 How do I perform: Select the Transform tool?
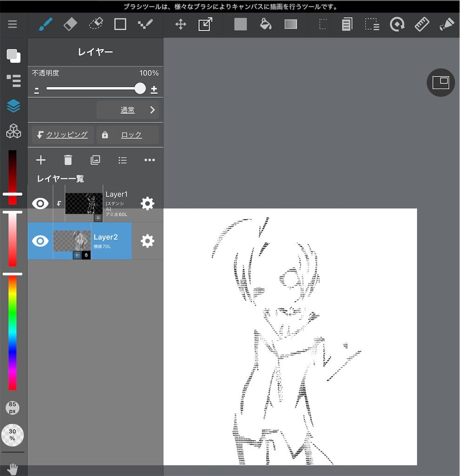[x=205, y=24]
